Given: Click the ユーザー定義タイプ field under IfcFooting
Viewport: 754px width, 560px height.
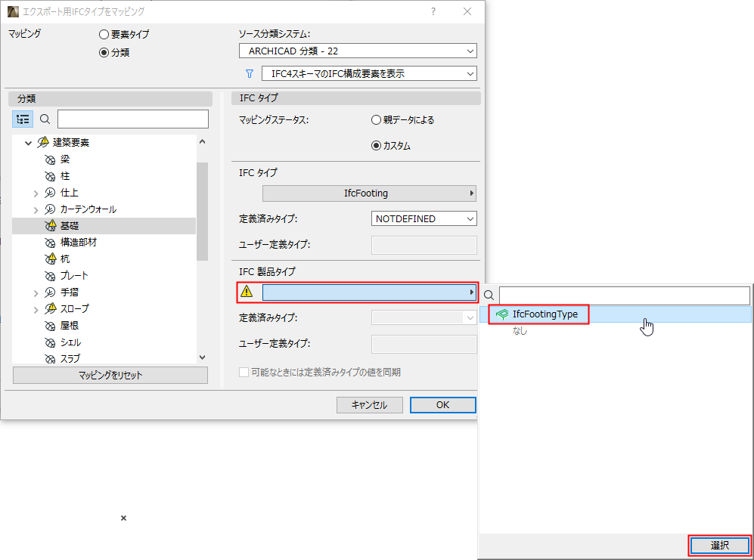Looking at the screenshot, I should pyautogui.click(x=424, y=245).
